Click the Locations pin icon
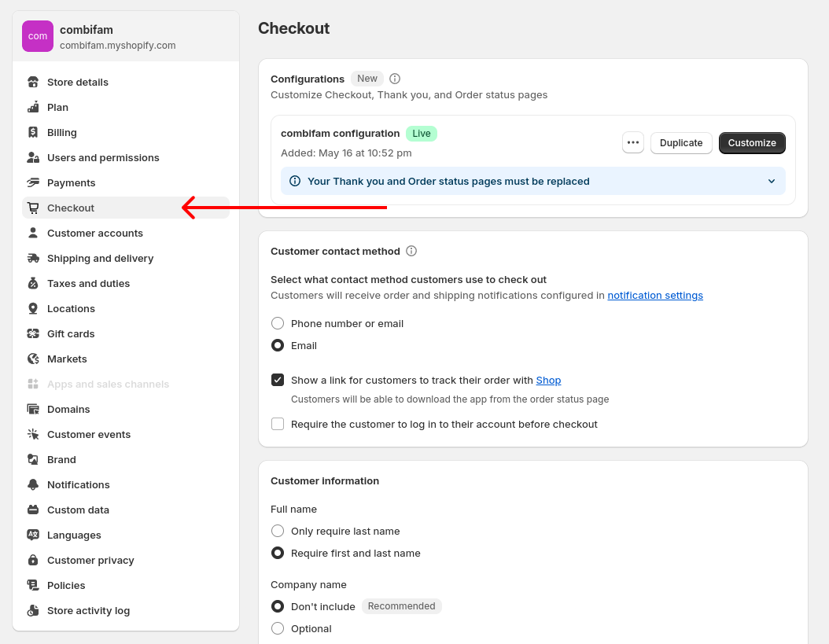 [x=33, y=309]
